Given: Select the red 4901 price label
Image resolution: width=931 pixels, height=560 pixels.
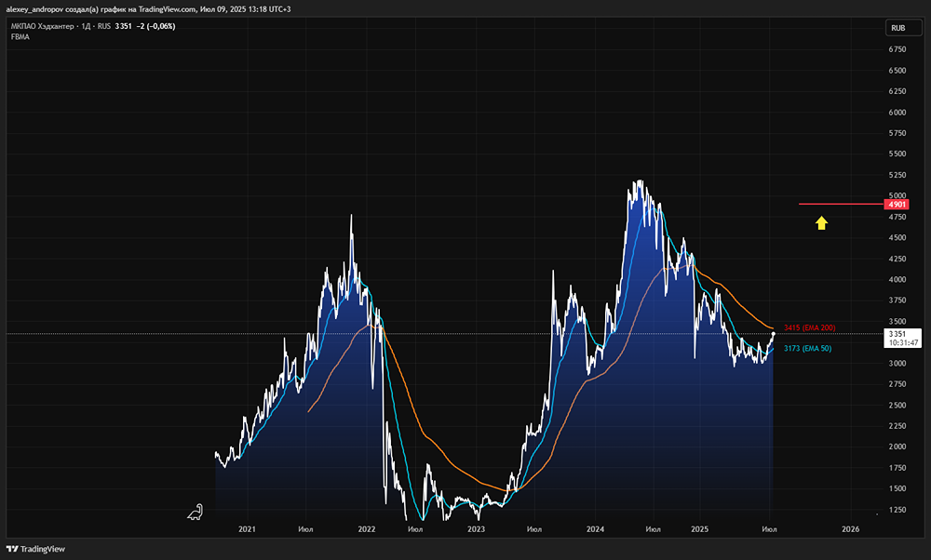Looking at the screenshot, I should pyautogui.click(x=897, y=204).
